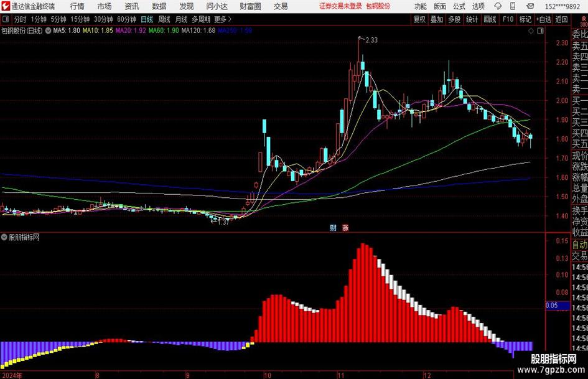Click the 包钢股份 stock name in title bar
Viewport: 588px width, 379px height.
[x=378, y=6]
